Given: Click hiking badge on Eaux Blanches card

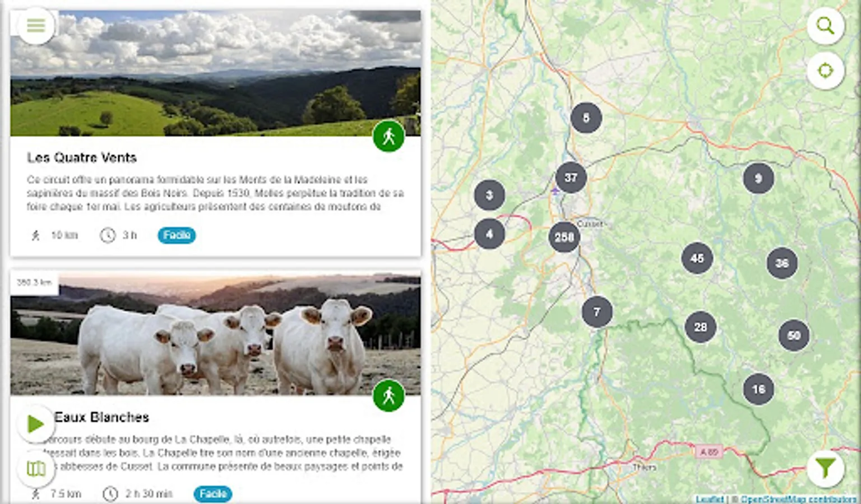Looking at the screenshot, I should point(388,396).
